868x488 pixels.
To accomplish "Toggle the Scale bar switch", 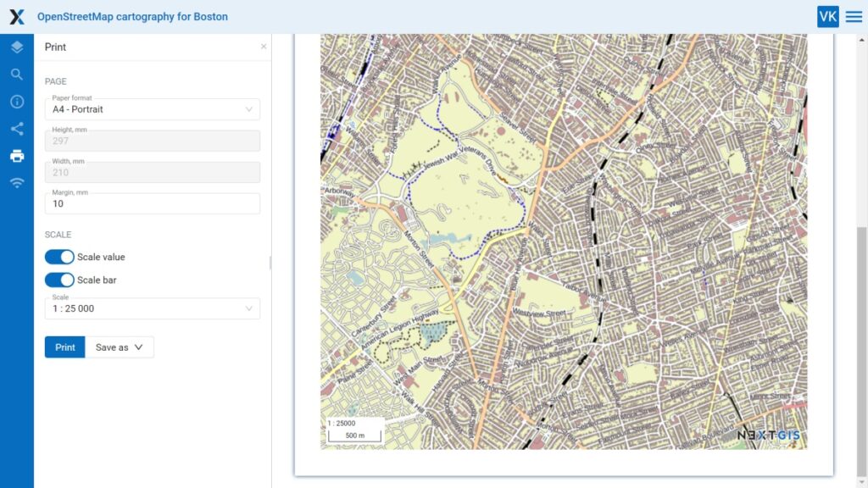I will (59, 280).
